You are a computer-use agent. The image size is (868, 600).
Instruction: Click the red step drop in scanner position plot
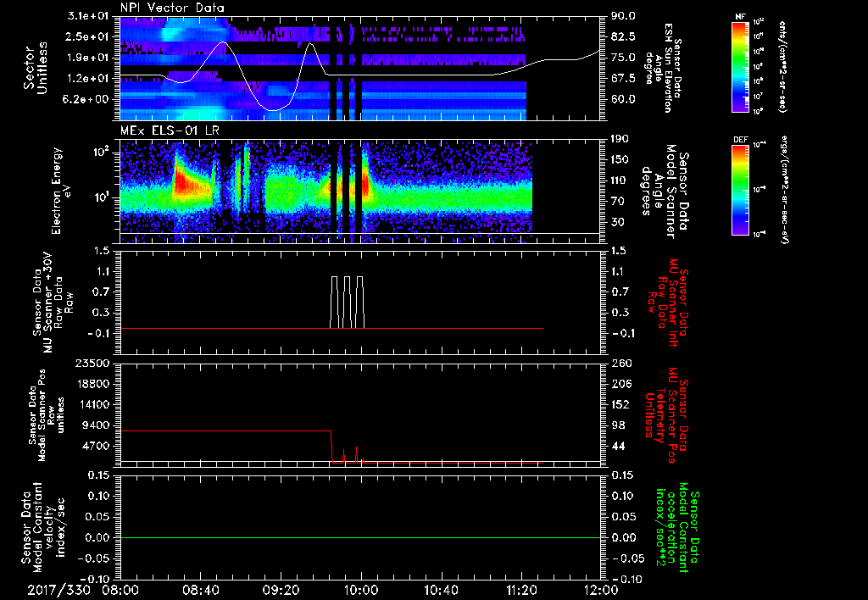[331, 446]
